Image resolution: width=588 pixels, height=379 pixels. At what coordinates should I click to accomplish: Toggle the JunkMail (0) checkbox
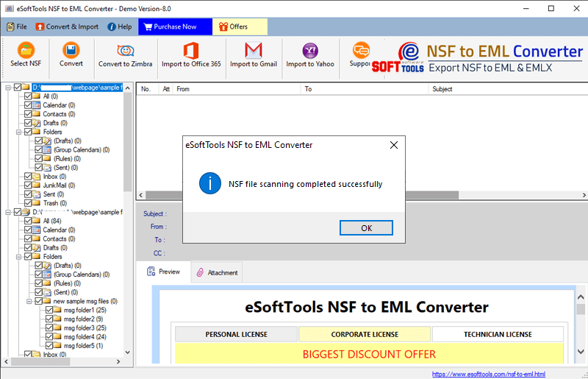click(28, 185)
